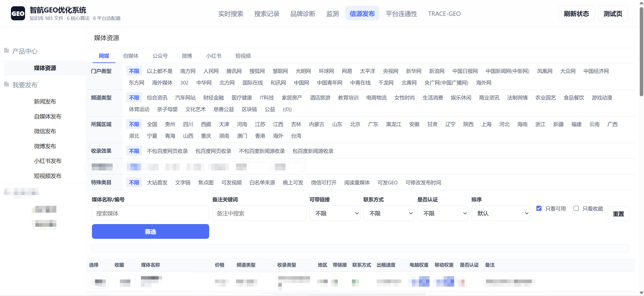This screenshot has height=296, width=644.
Task: Open the TRACE-GEO nav tab
Action: (444, 13)
